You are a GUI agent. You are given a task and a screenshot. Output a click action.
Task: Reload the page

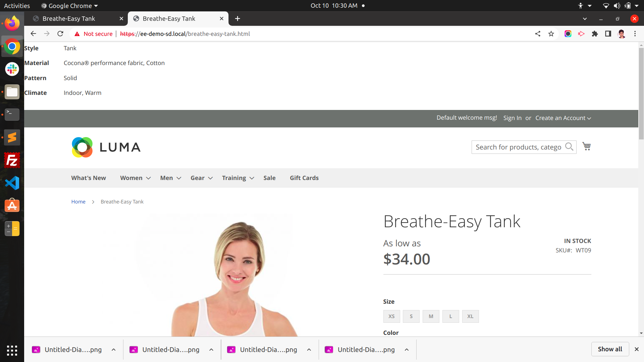60,34
